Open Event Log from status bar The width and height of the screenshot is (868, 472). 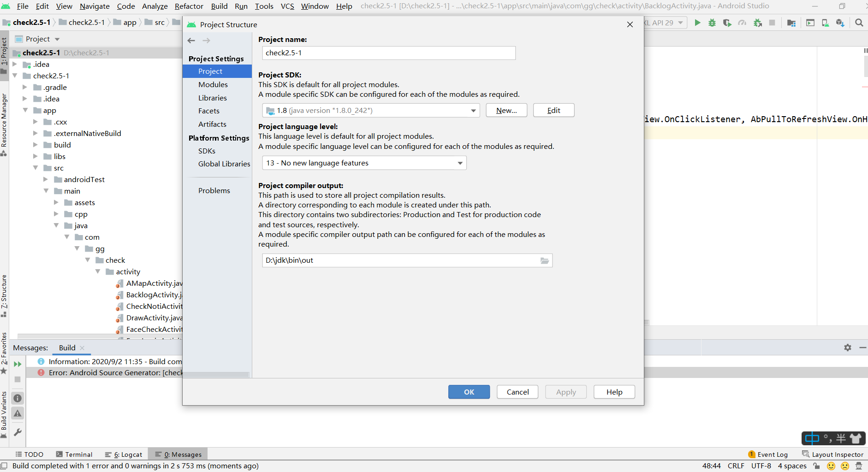[768, 454]
